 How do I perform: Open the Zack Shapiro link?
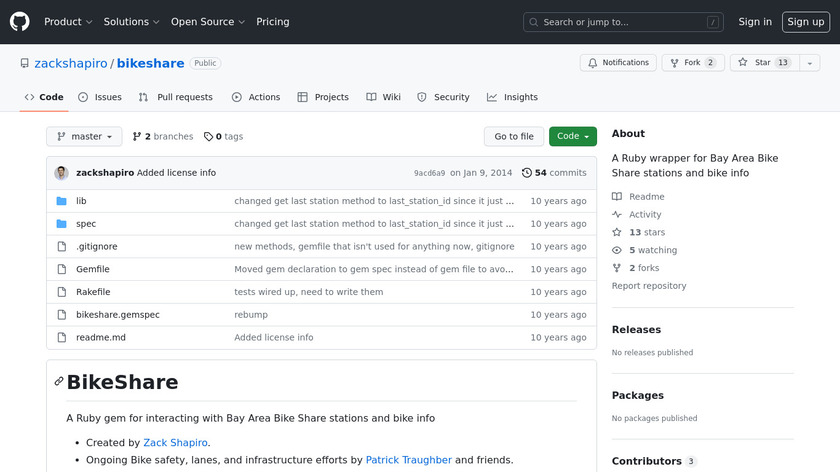[x=176, y=442]
